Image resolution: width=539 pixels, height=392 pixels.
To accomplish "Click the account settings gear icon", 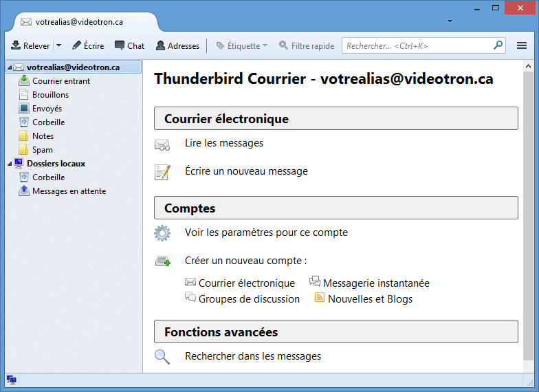I will coord(162,233).
